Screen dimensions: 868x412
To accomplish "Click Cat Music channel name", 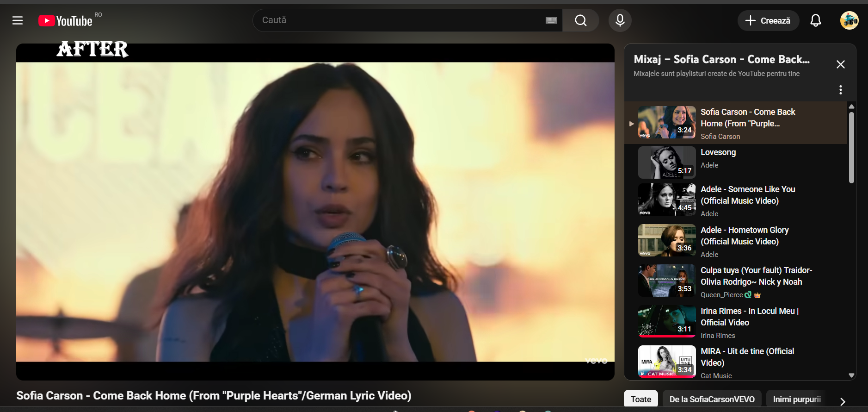I will (716, 376).
